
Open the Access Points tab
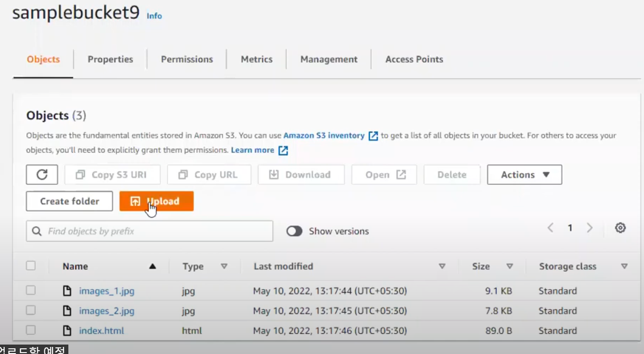pos(414,59)
